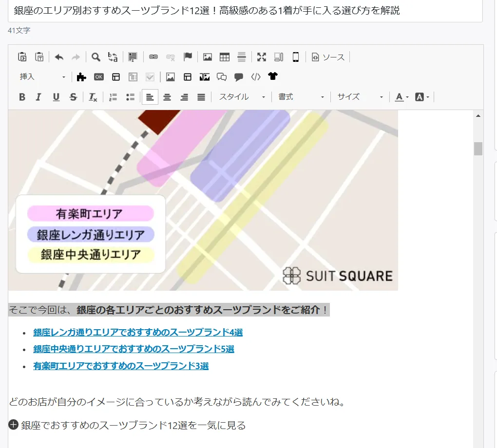
Task: Expand the 挿入 dropdown menu
Action: (42, 76)
